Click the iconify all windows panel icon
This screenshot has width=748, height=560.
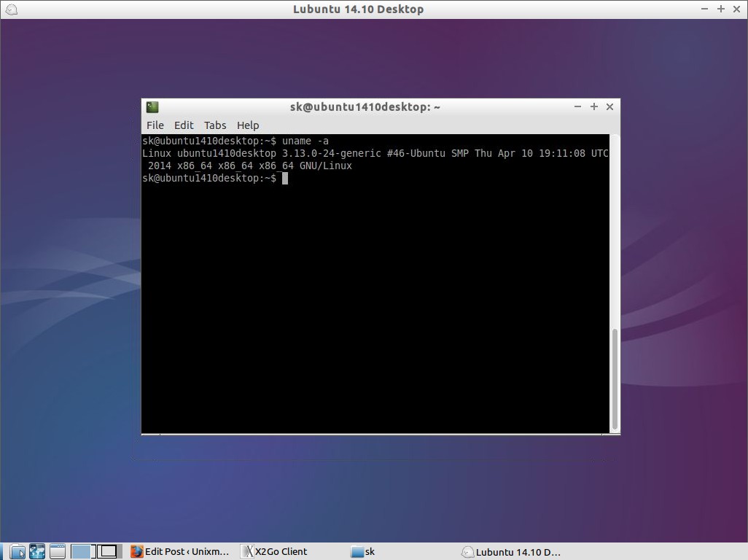click(x=58, y=551)
